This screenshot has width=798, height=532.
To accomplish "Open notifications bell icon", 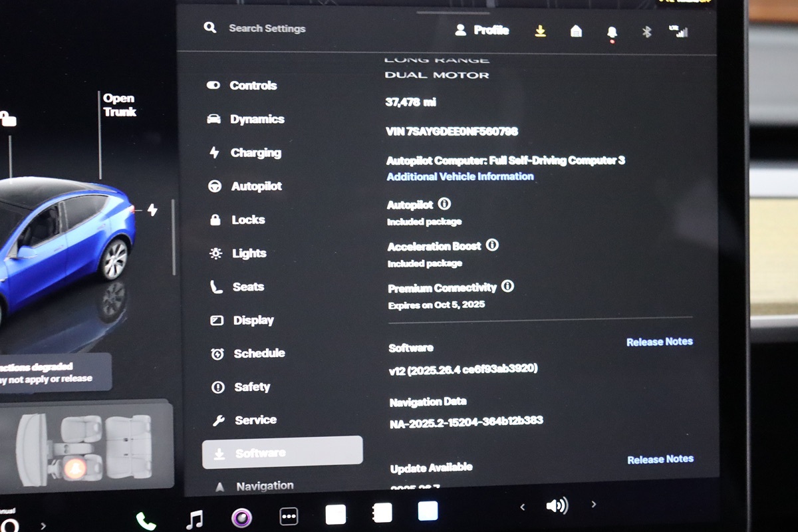I will [612, 33].
